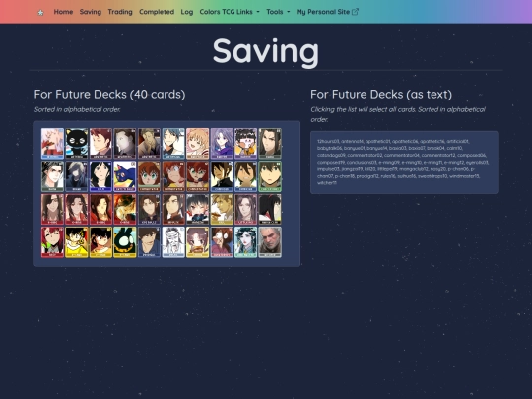
Task: Click the p-chan18 black piglet card
Action: tap(125, 242)
